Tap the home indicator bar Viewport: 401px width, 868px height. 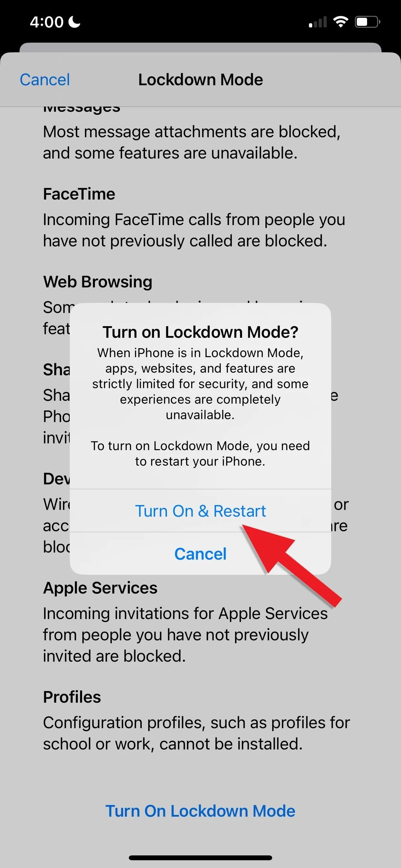pyautogui.click(x=200, y=858)
